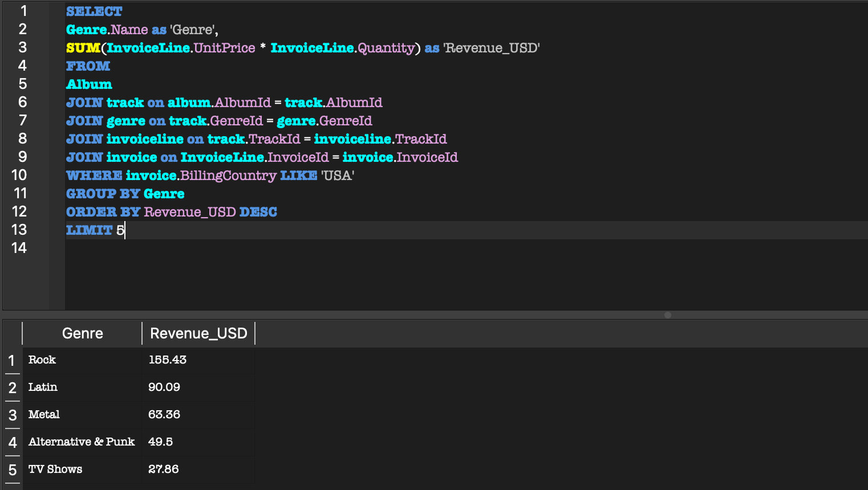Click results row header number 3
The width and height of the screenshot is (868, 490).
coord(12,415)
